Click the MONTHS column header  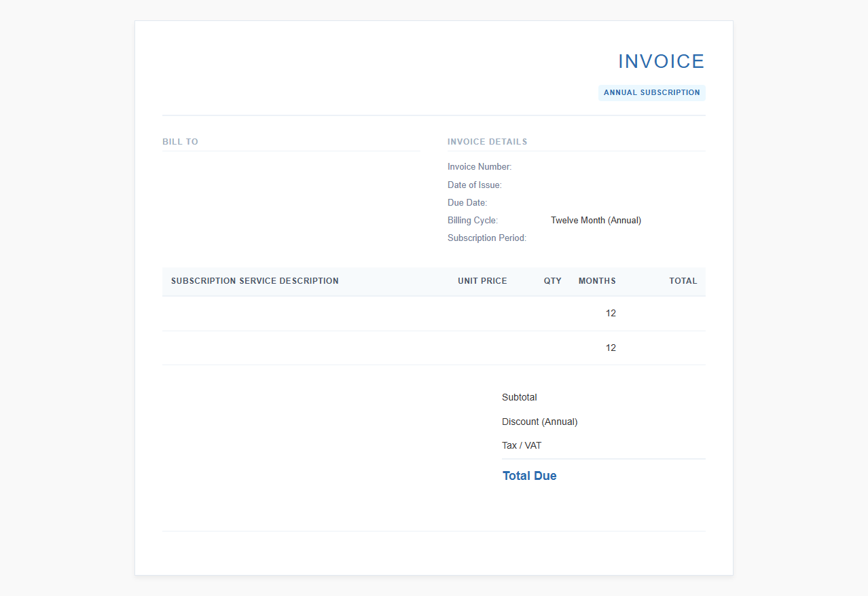coord(597,281)
